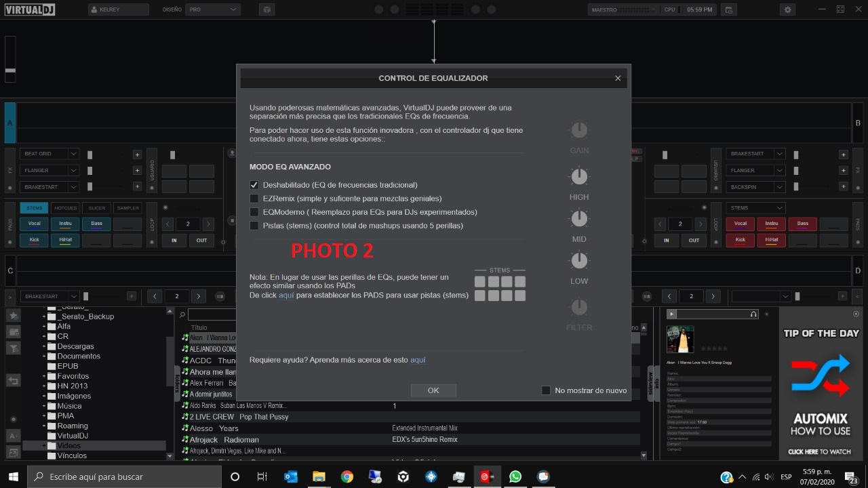This screenshot has width=868, height=488.
Task: Enable Pistas (stems) mode checkbox
Action: (x=254, y=226)
